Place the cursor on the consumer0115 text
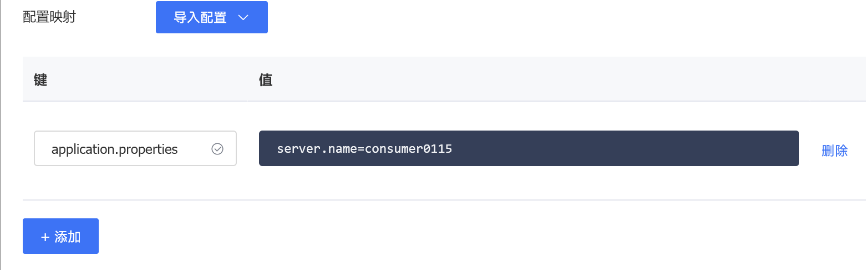Image resolution: width=868 pixels, height=270 pixels. tap(408, 149)
